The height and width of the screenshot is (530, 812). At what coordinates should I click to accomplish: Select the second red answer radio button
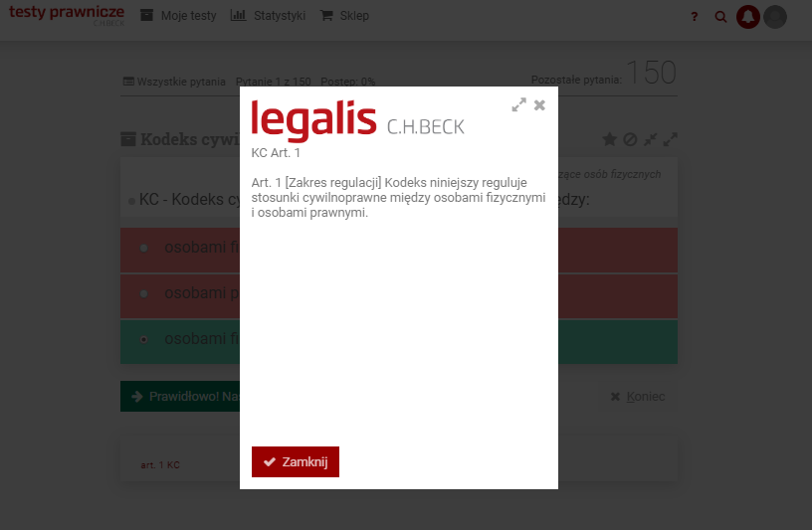pos(144,293)
